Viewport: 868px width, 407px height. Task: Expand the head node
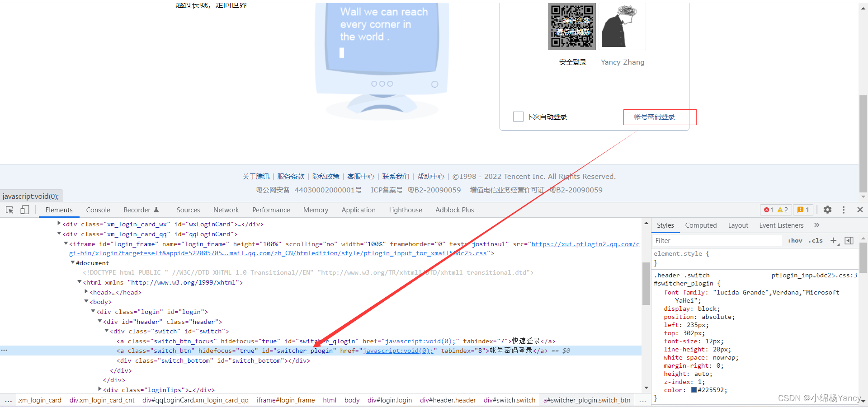86,292
